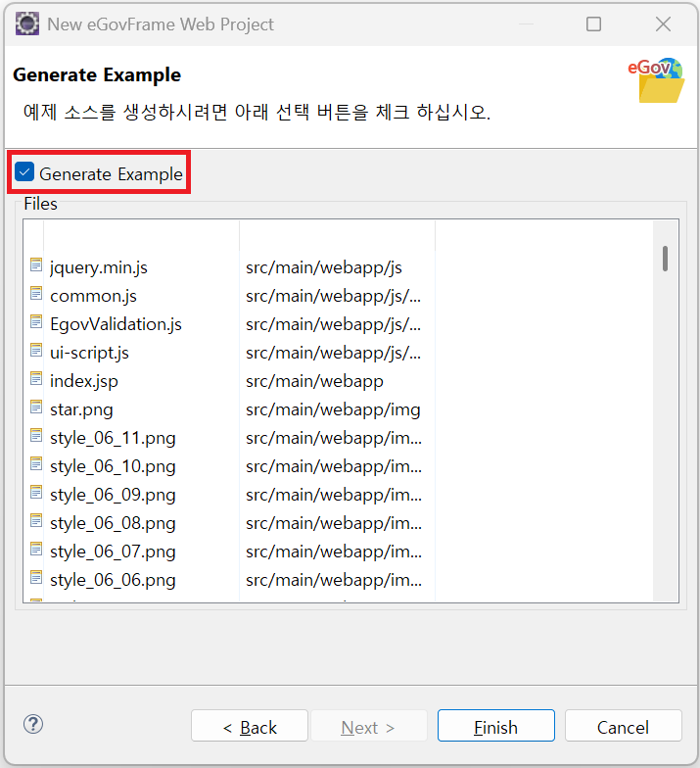700x768 pixels.
Task: Click the file icon beside style_06_10.png
Action: 36,464
